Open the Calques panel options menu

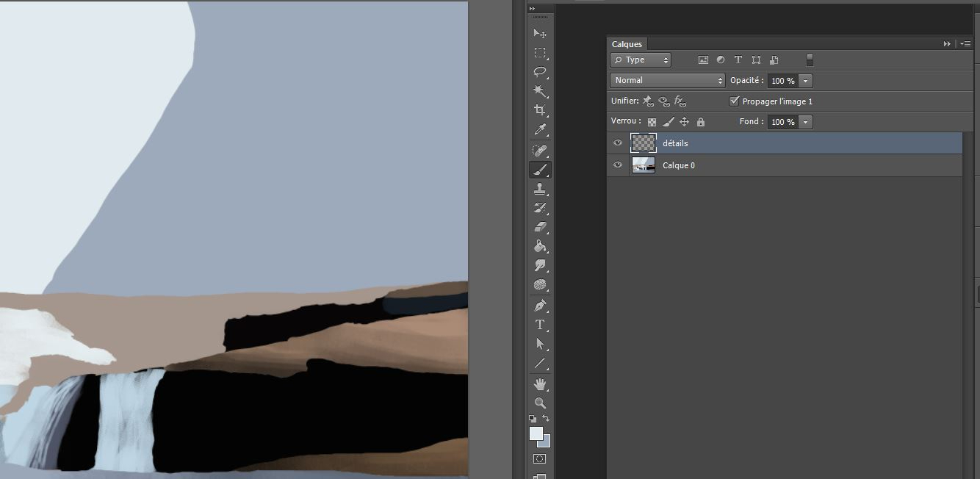click(966, 44)
